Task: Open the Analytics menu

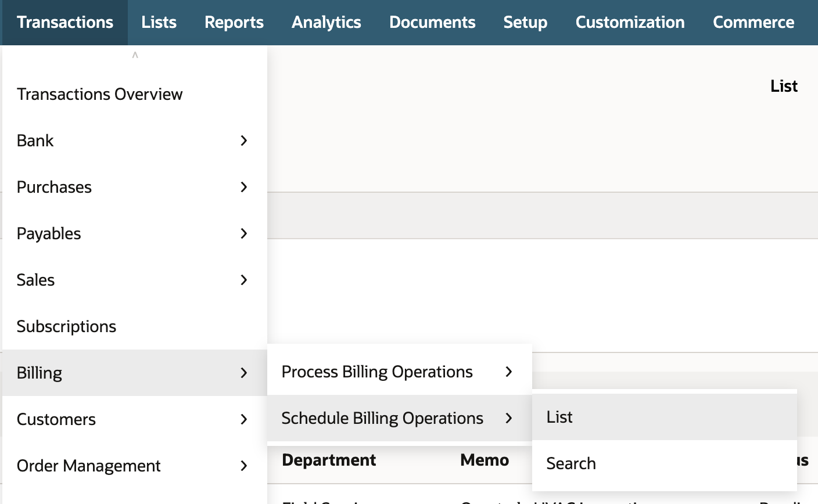Action: tap(327, 22)
